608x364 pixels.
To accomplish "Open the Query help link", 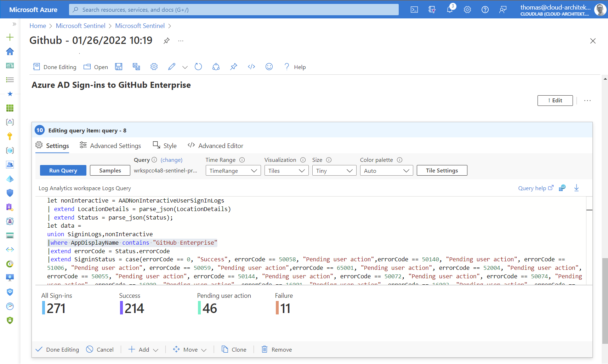I will 536,188.
